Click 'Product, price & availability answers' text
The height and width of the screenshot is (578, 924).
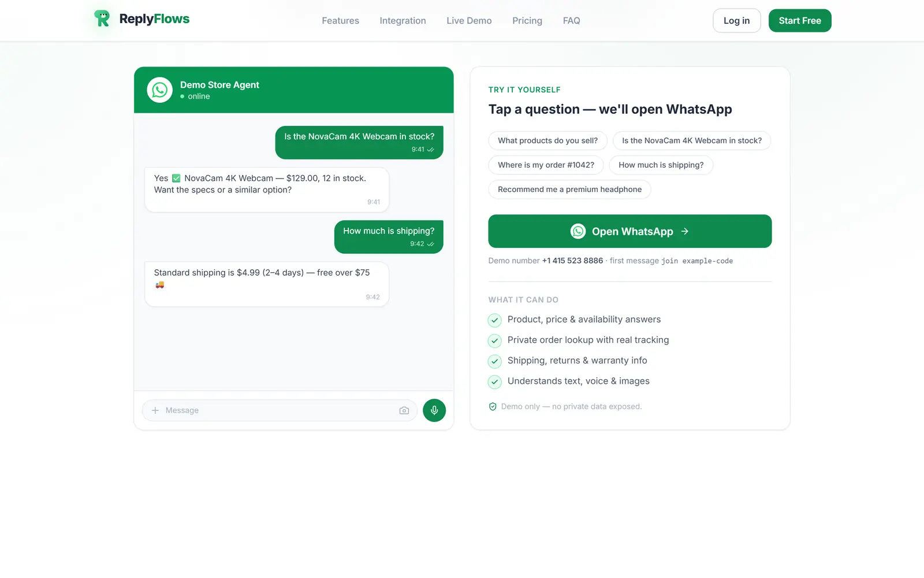584,319
